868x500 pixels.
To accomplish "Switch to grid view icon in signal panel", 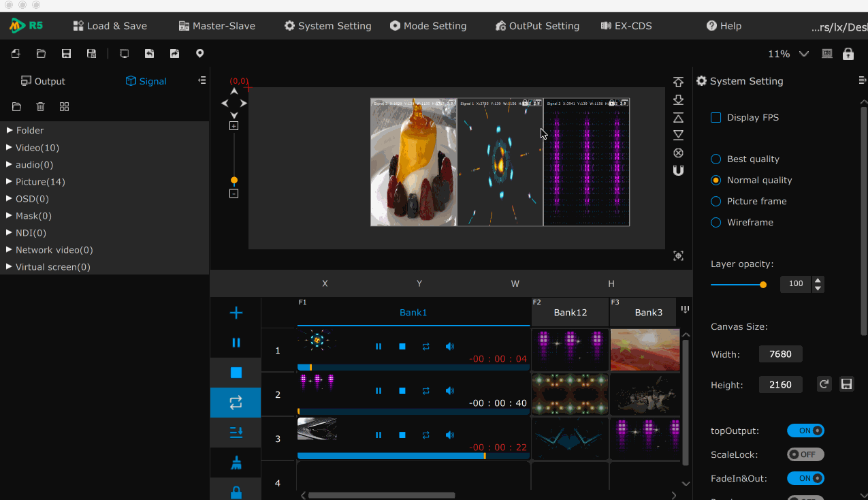I will pyautogui.click(x=64, y=107).
